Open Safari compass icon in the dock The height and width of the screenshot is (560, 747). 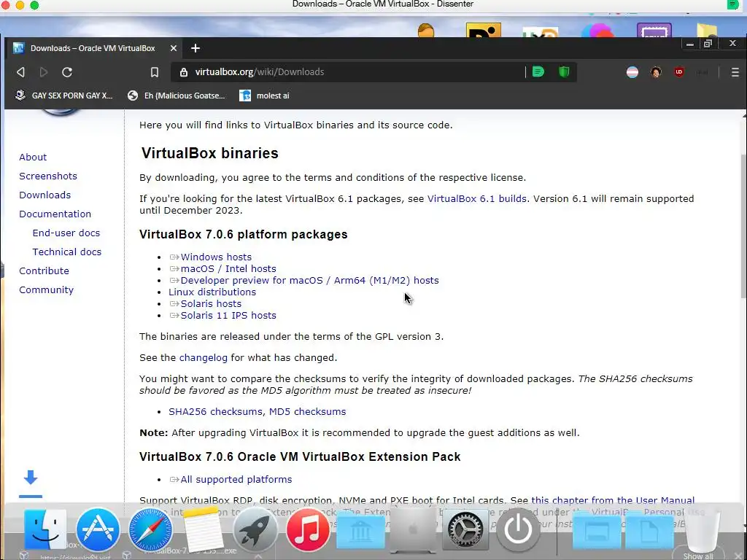coord(150,529)
